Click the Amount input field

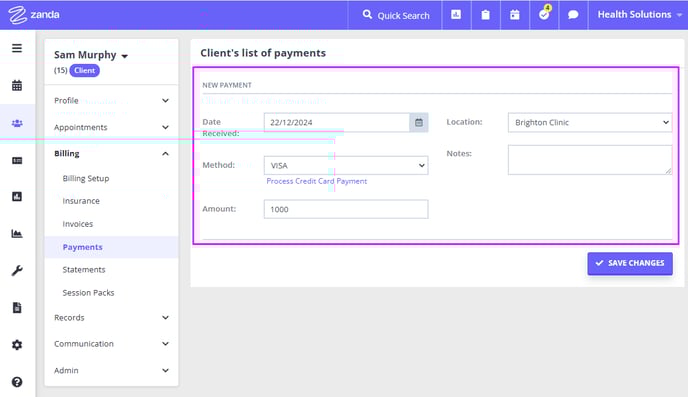tap(346, 209)
